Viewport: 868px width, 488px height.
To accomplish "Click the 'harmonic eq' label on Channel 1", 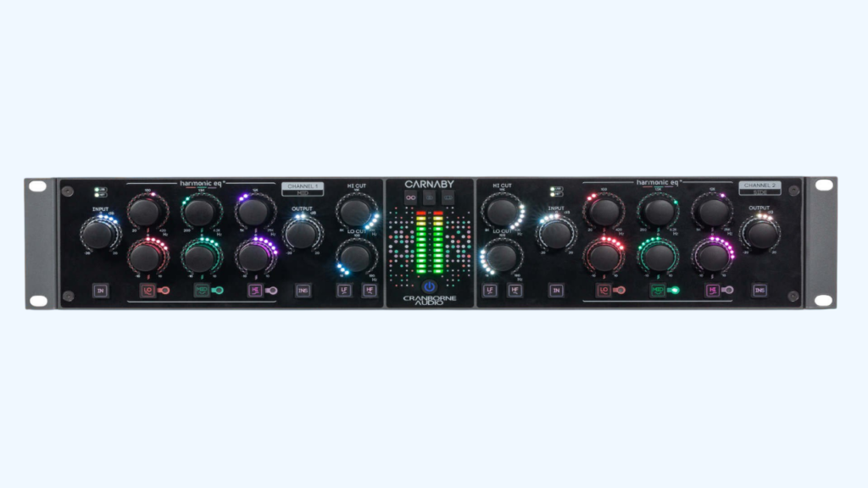I will 202,183.
